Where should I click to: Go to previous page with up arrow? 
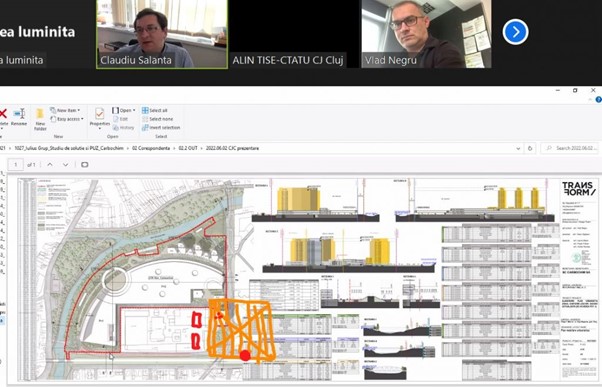tap(50, 165)
